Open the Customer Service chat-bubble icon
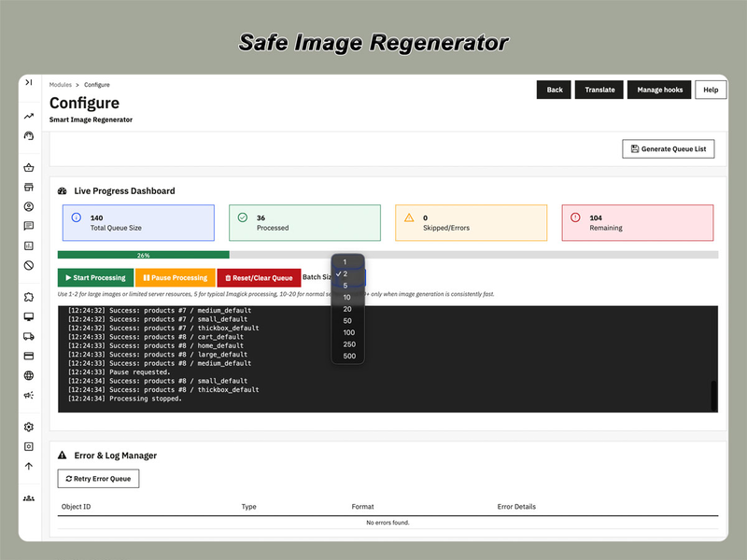Viewport: 747px width, 560px height. 29,226
